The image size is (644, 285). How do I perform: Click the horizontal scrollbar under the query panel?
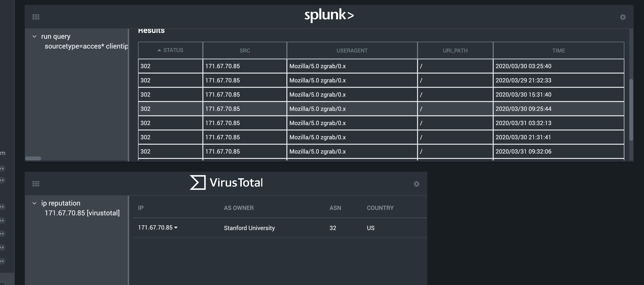point(33,158)
